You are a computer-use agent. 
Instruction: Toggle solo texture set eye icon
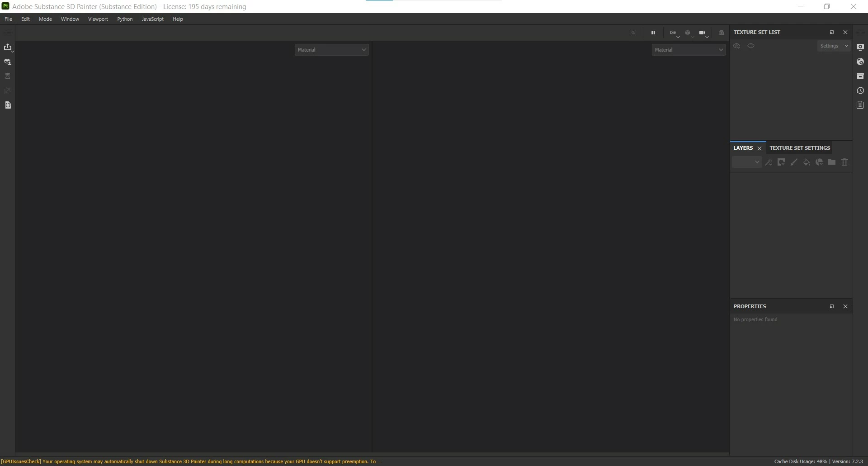tap(751, 46)
